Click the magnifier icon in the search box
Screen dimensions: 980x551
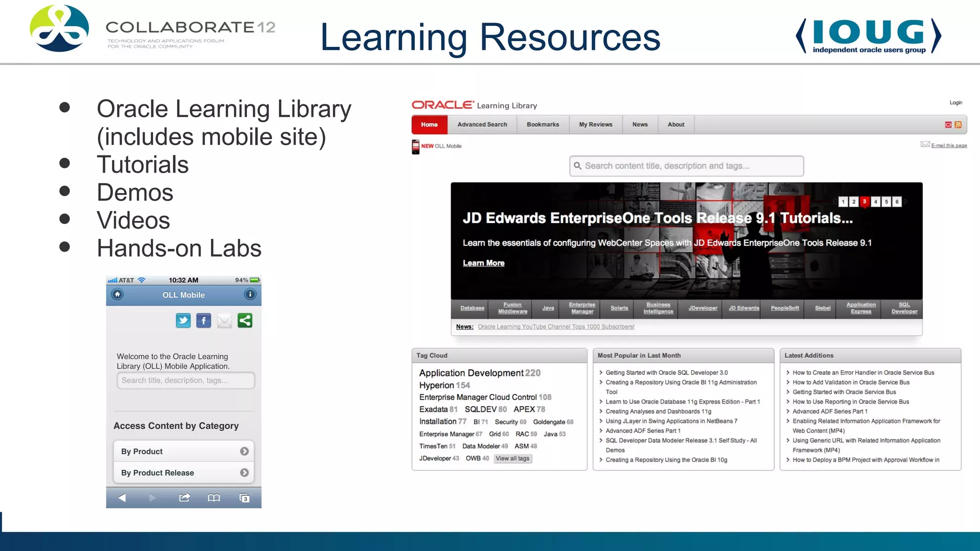[x=578, y=166]
